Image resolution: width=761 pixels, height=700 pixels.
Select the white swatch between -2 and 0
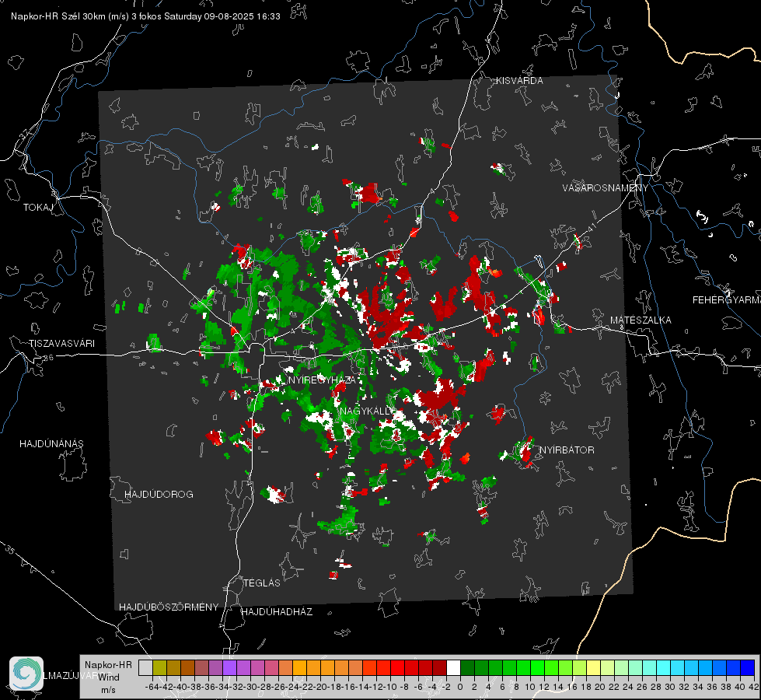click(x=453, y=667)
